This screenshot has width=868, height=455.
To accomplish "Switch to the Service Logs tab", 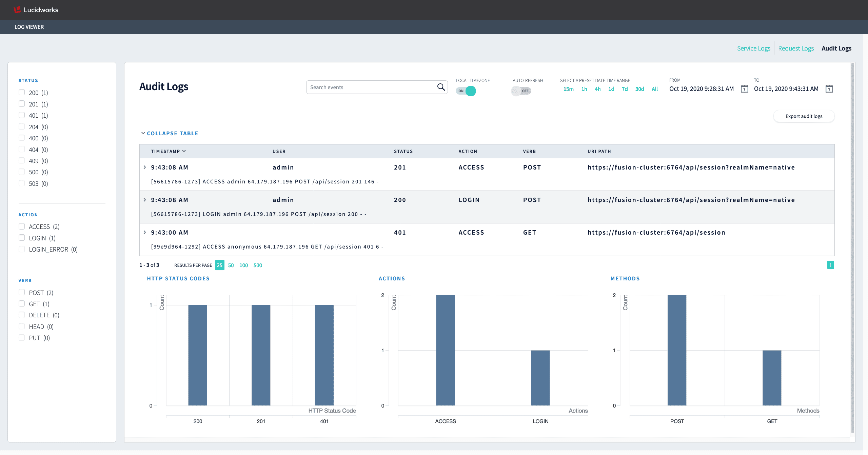I will [x=753, y=48].
